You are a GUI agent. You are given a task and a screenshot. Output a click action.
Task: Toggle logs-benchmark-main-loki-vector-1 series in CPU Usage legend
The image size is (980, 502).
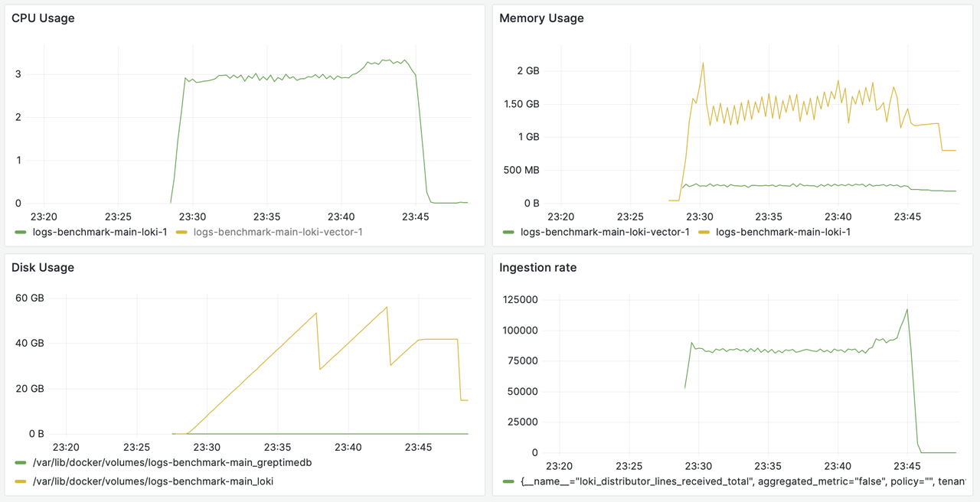pyautogui.click(x=278, y=232)
